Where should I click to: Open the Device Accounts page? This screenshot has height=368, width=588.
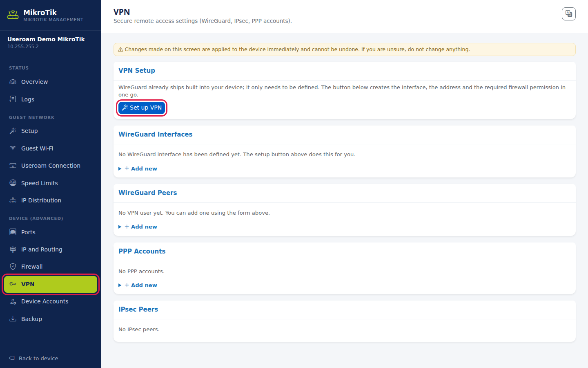pos(51,301)
